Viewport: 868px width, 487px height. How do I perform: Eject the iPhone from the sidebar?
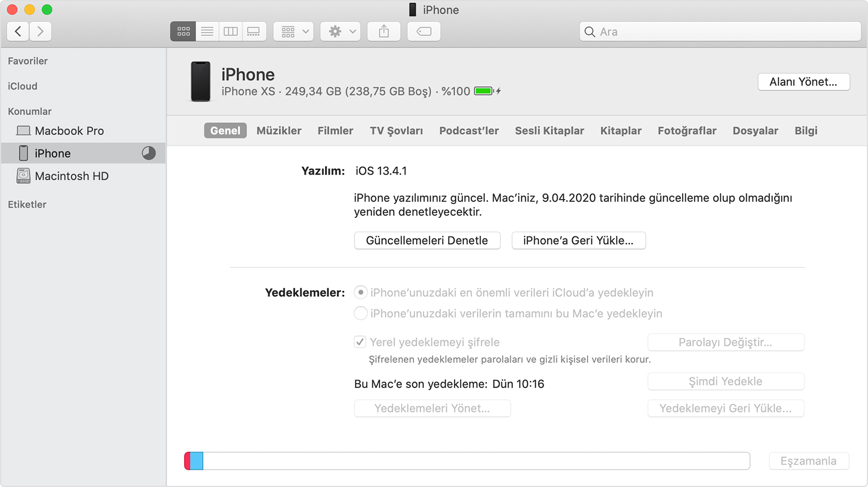[149, 153]
